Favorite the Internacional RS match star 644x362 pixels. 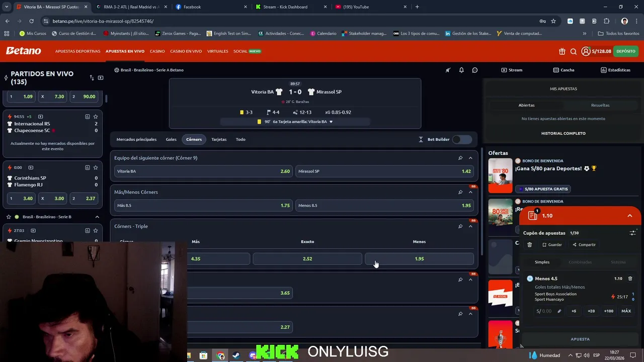[96, 117]
